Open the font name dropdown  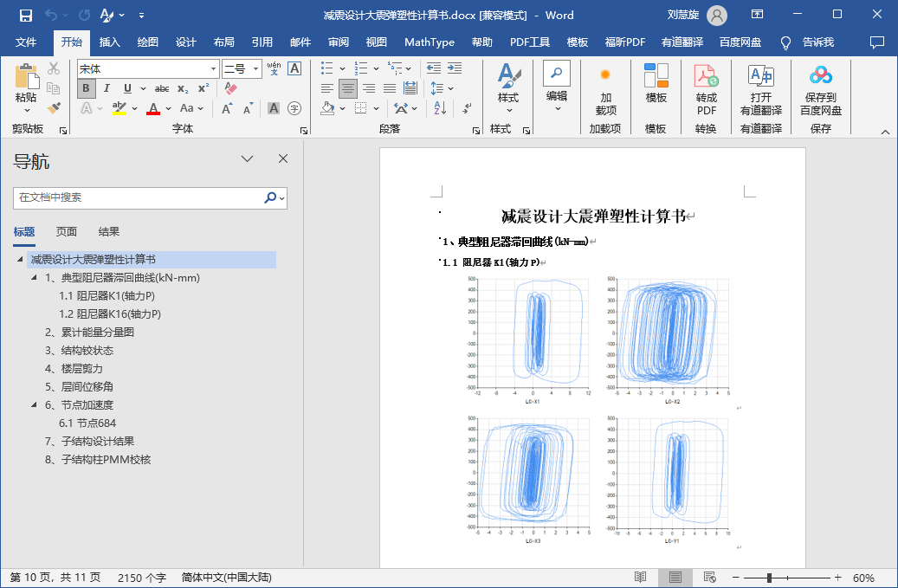click(213, 68)
